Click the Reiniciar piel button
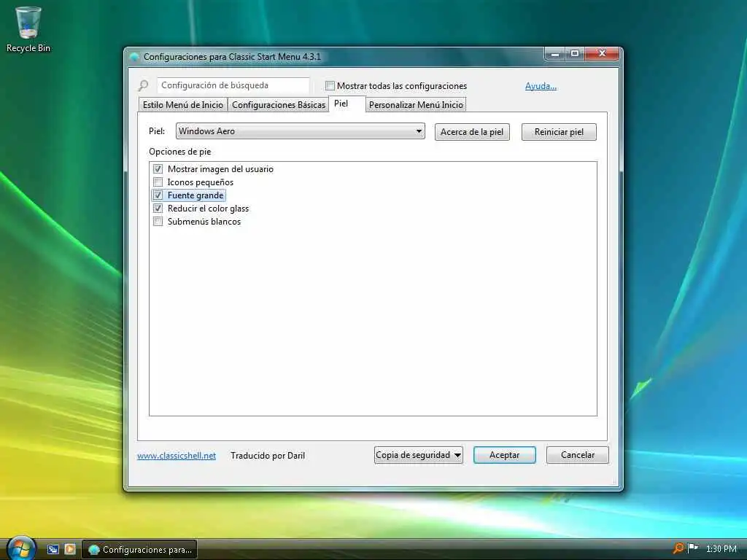 point(559,132)
